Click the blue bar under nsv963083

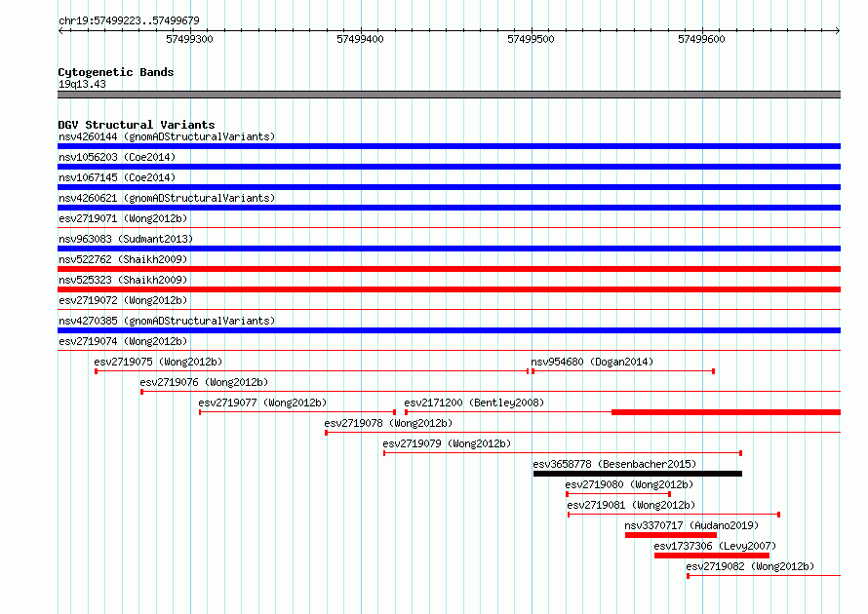tap(449, 249)
